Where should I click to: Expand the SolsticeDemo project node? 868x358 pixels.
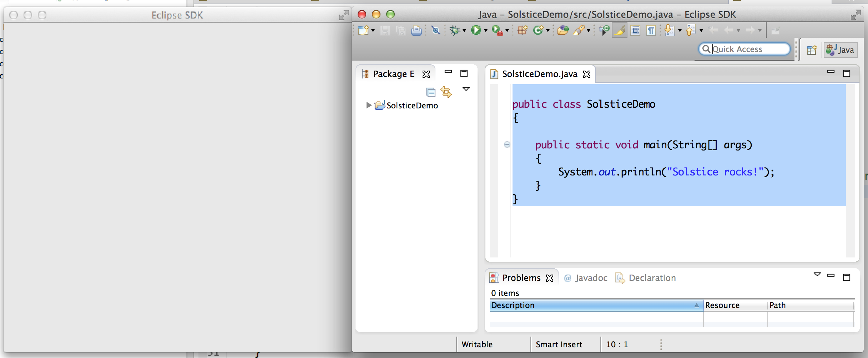coord(369,105)
